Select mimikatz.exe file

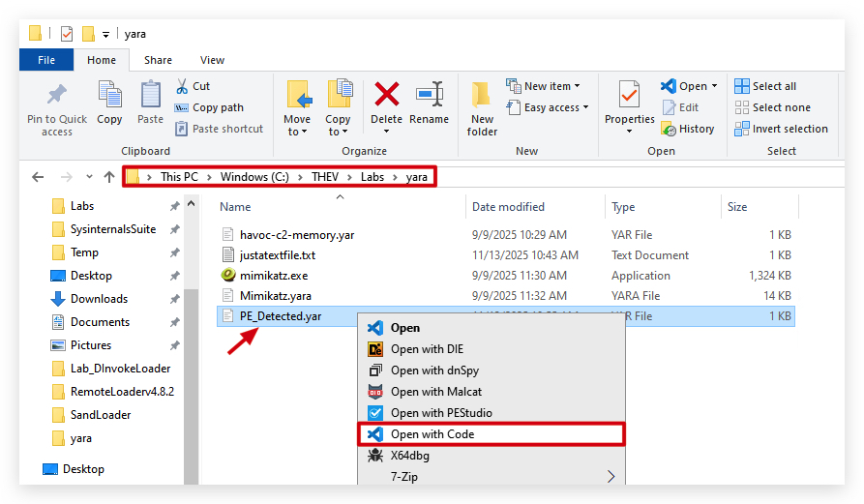click(x=274, y=276)
